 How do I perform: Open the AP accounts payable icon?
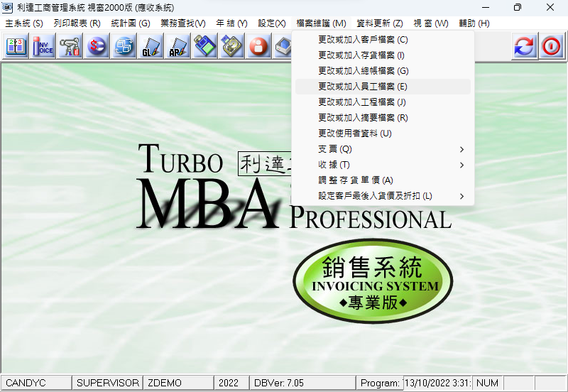pos(177,46)
